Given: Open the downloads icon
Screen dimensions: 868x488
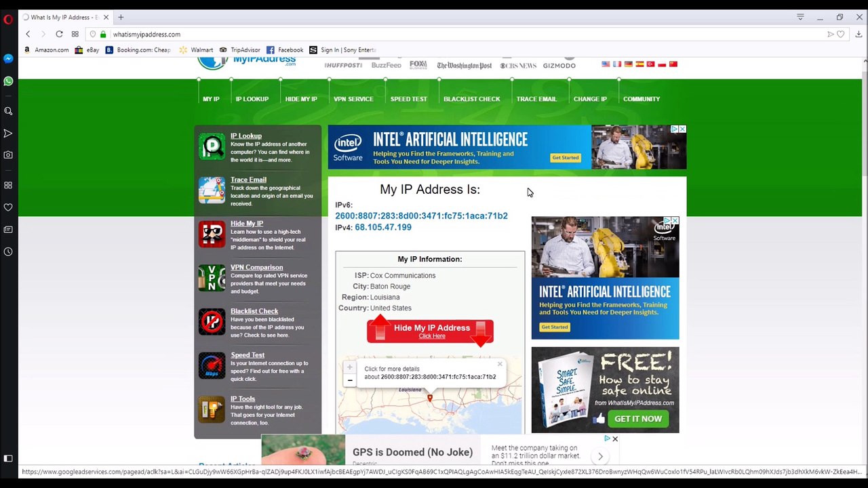Looking at the screenshot, I should tap(859, 34).
